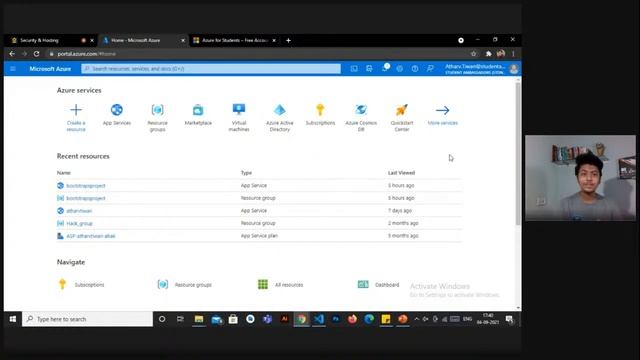Screen dimensions: 640x360
Task: Click the Type column header
Action: [246, 173]
